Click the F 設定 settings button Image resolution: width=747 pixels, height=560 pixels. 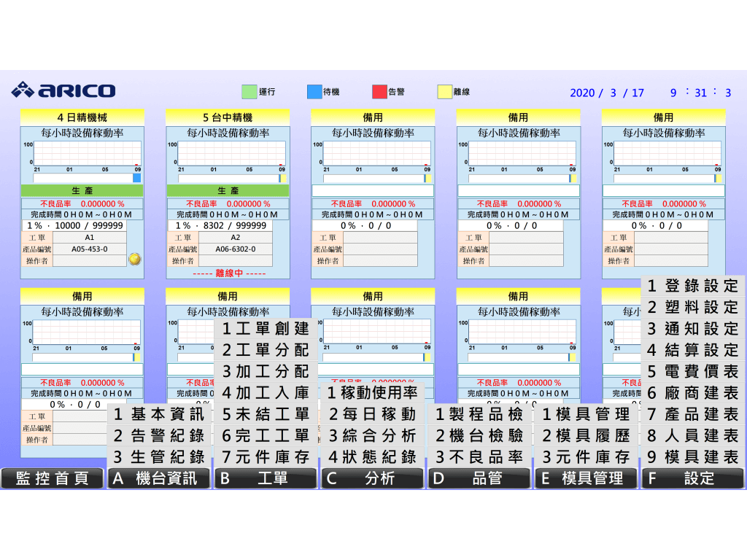click(692, 478)
